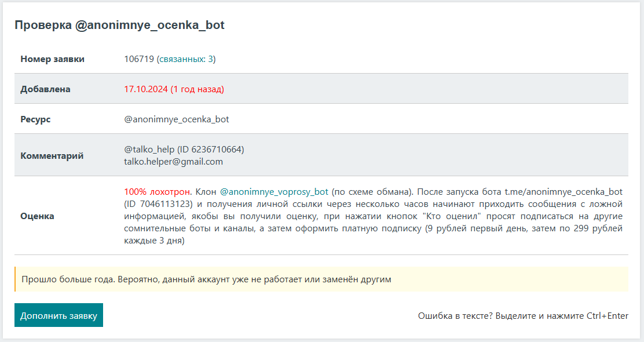The height and width of the screenshot is (342, 644).
Task: Click request number 106719
Action: pos(139,59)
